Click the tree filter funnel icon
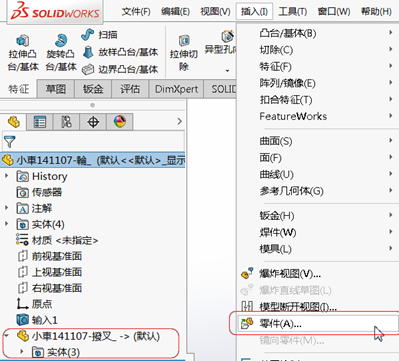The height and width of the screenshot is (361, 399). [x=9, y=141]
